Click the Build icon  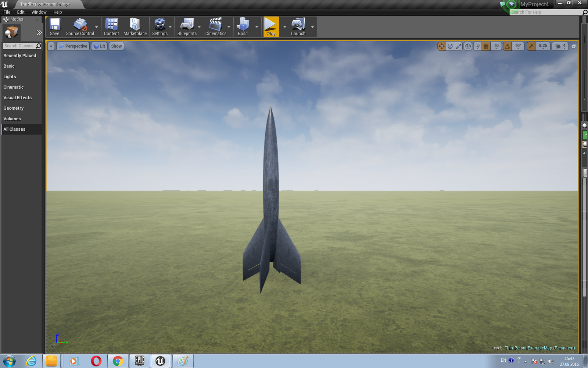tap(243, 27)
